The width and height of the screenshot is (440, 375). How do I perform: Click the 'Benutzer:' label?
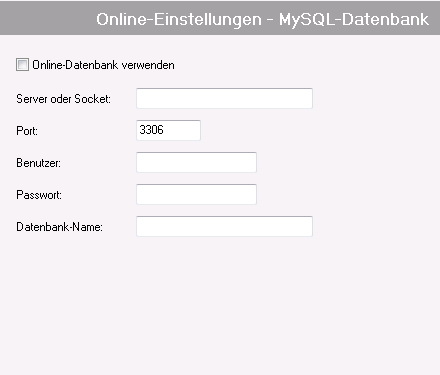39,163
